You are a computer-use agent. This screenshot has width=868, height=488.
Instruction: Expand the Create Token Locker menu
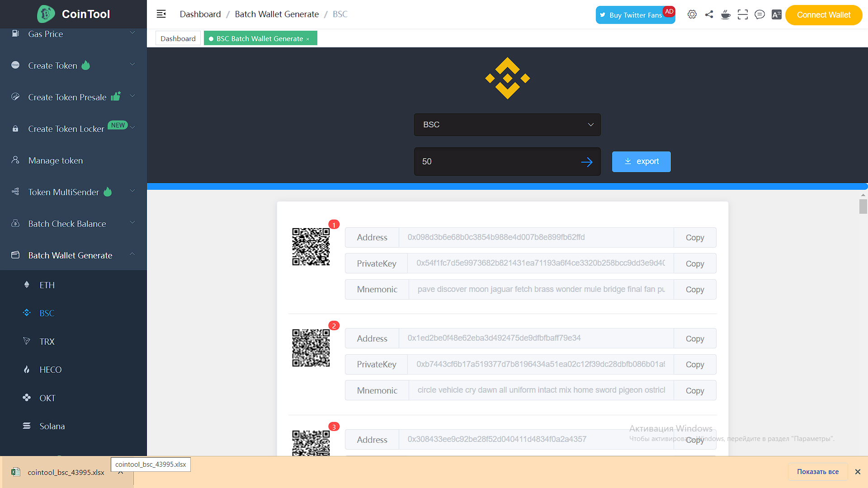click(132, 127)
